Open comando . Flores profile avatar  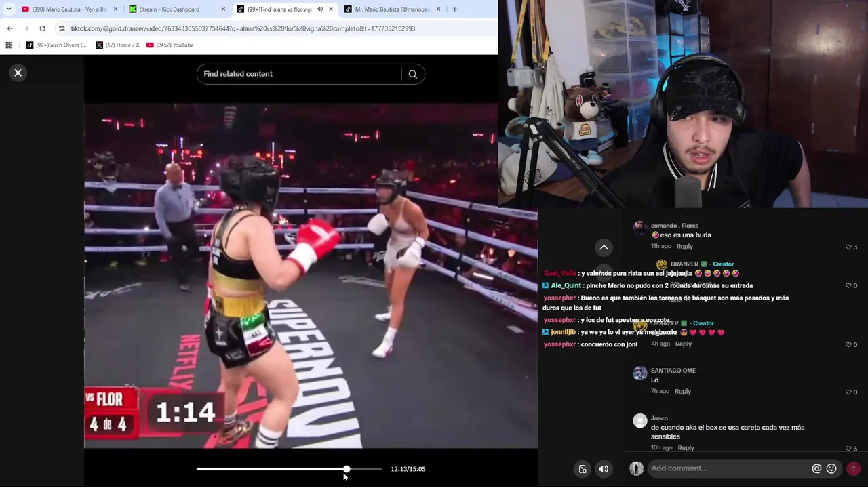tap(639, 228)
